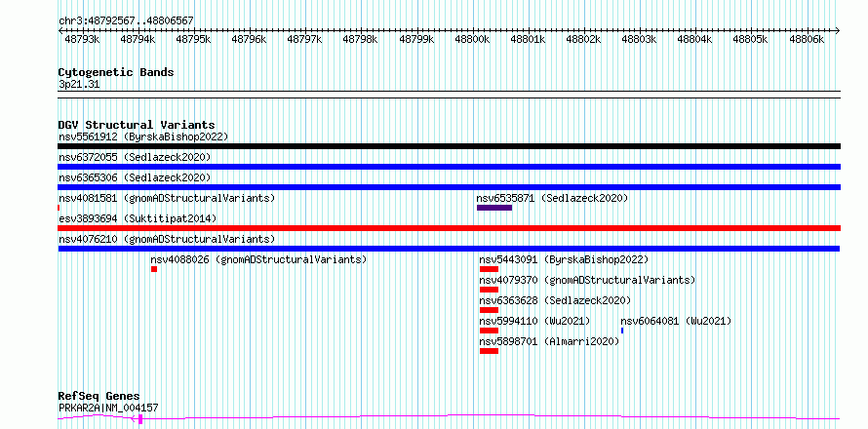Viewport: 868px width, 429px height.
Task: Open nsv6363628 (Sedlazeck2020) label
Action: point(555,300)
